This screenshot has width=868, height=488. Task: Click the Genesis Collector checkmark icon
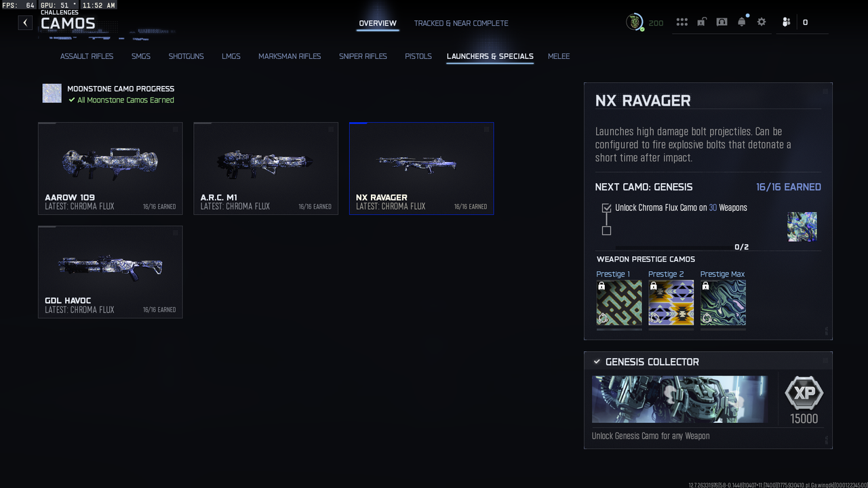pos(597,362)
